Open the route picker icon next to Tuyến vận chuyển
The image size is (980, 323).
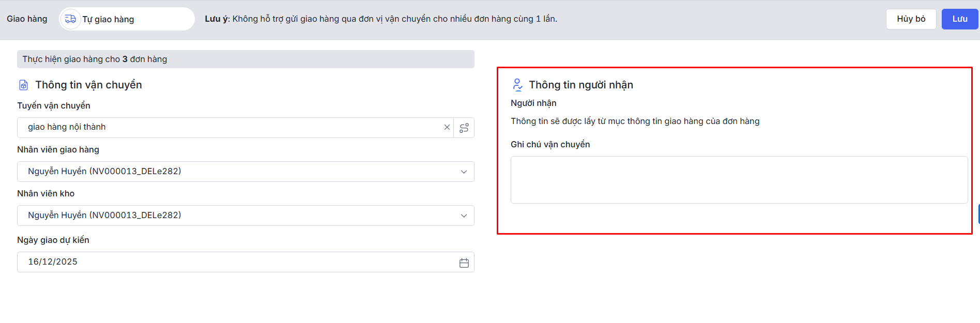[464, 128]
